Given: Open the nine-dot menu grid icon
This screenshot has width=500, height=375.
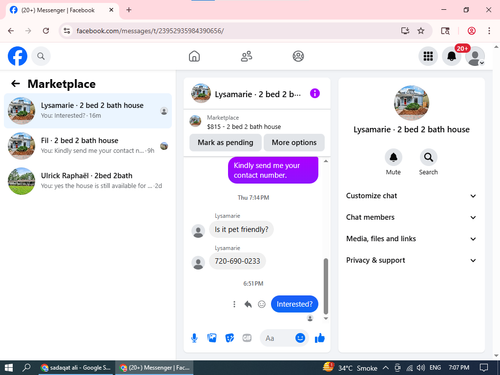Looking at the screenshot, I should click(428, 56).
